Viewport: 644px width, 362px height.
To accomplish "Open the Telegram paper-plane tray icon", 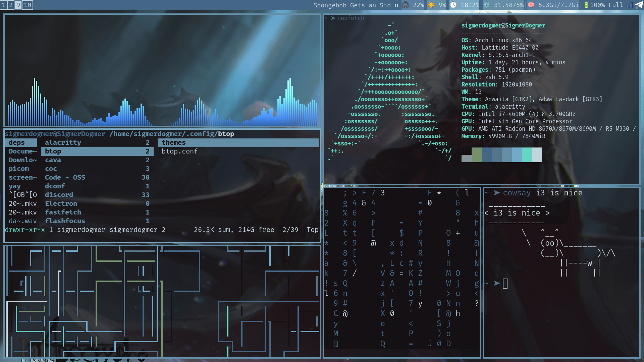I will [x=639, y=5].
